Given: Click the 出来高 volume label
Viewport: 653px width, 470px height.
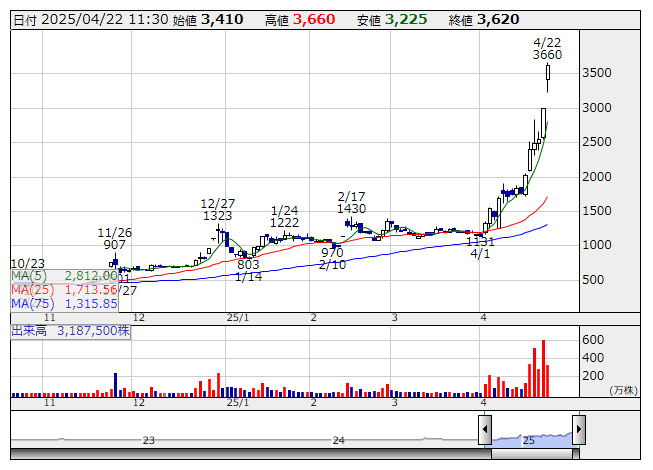Looking at the screenshot, I should [x=70, y=329].
